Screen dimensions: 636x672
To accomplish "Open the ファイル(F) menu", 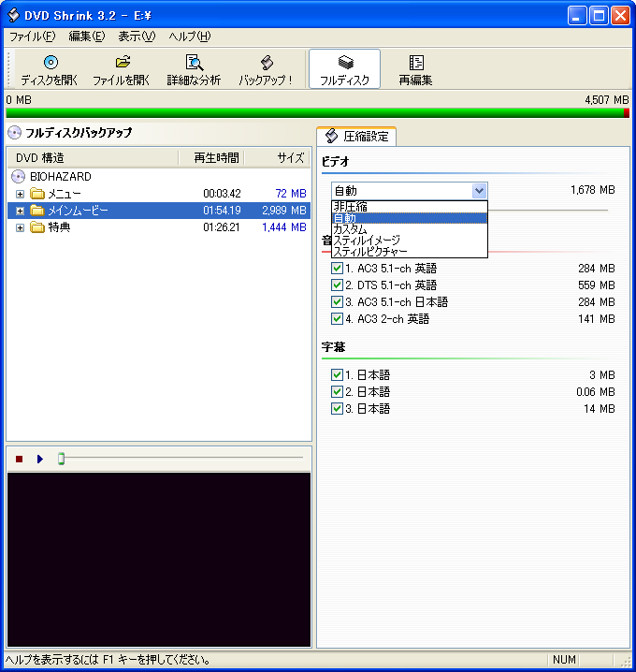I will pyautogui.click(x=33, y=37).
